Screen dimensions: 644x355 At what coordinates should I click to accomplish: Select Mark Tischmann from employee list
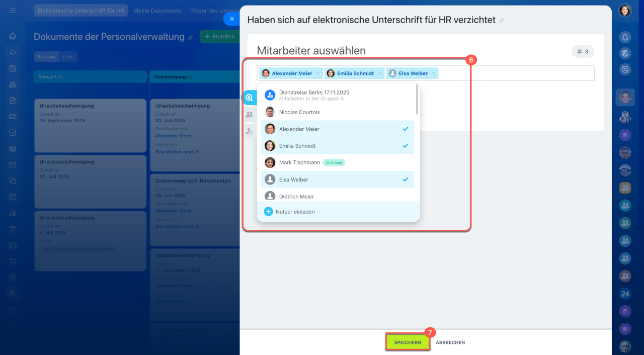pyautogui.click(x=337, y=162)
